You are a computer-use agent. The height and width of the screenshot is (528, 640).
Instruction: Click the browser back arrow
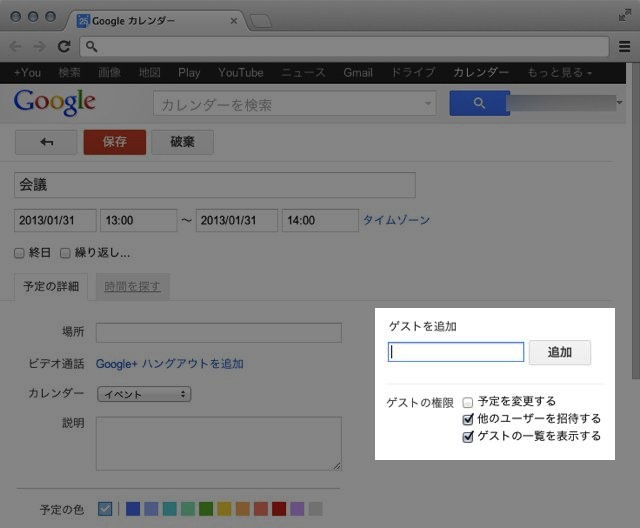click(x=16, y=47)
